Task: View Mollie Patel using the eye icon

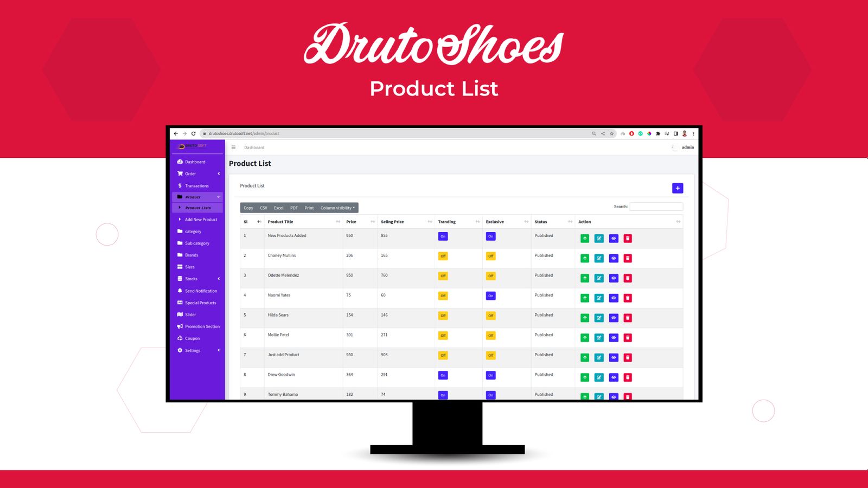Action: [614, 338]
